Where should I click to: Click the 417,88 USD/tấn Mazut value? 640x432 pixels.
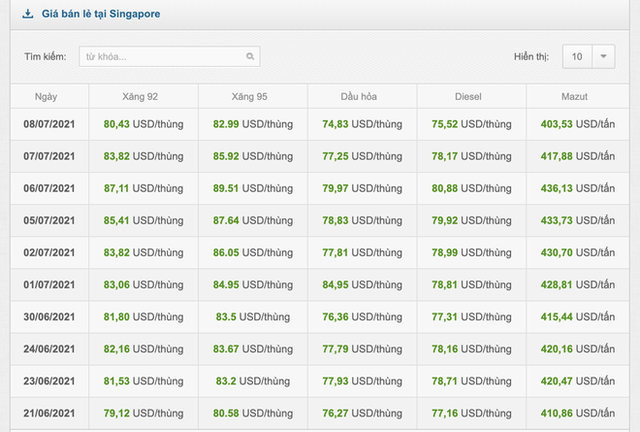[x=578, y=156]
